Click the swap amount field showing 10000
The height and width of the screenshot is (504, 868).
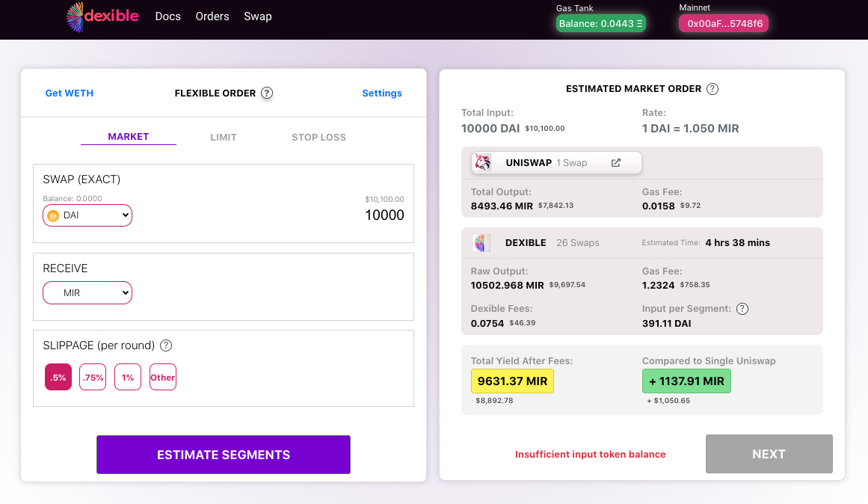tap(384, 215)
